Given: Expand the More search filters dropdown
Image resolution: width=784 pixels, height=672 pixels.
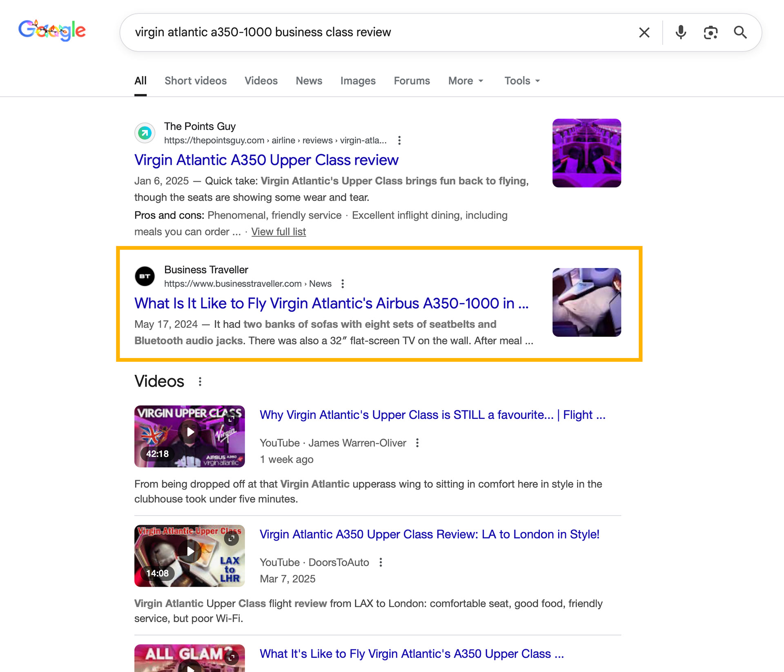Looking at the screenshot, I should pos(465,81).
